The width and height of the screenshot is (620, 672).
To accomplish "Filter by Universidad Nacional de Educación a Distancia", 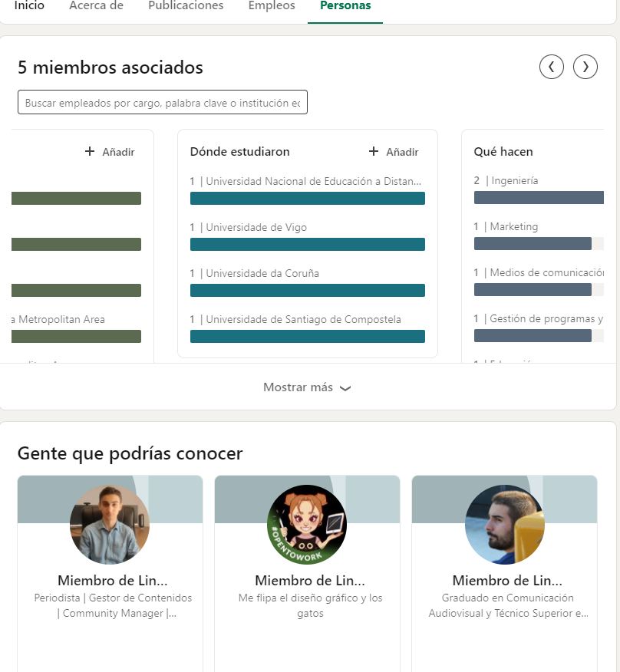I will (x=307, y=198).
